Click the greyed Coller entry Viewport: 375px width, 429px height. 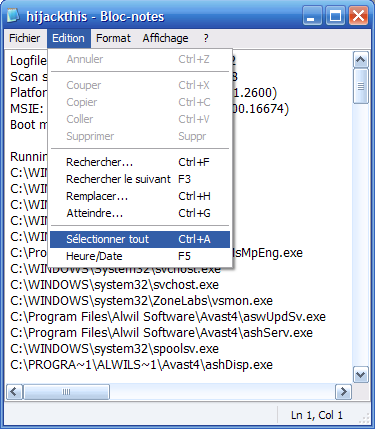[140, 119]
